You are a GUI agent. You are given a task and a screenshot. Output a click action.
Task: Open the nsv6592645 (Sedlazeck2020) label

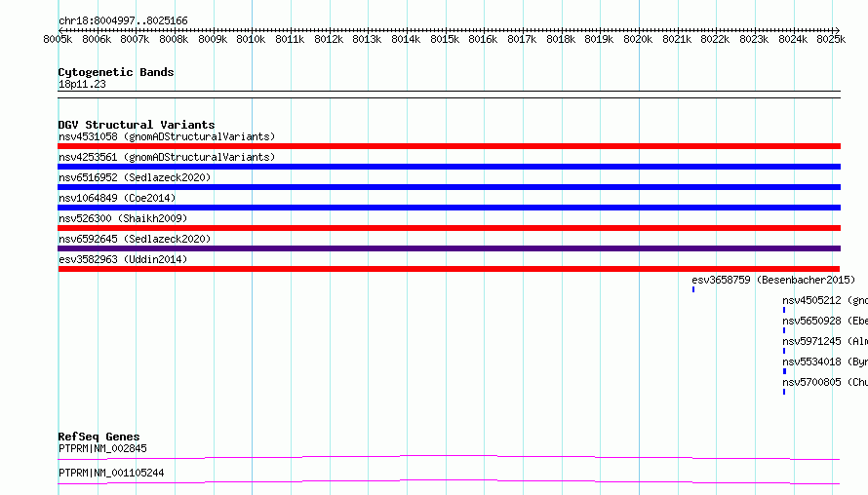point(135,239)
